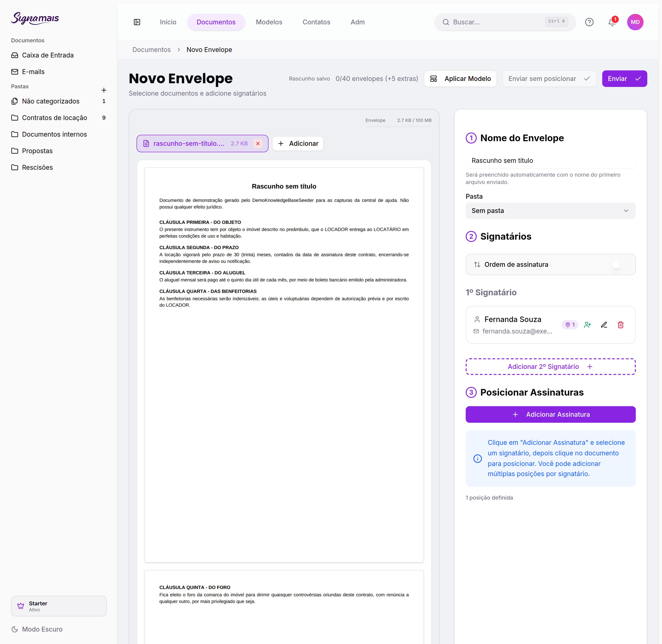The height and width of the screenshot is (644, 662).
Task: Open notifications bell icon
Action: point(612,22)
